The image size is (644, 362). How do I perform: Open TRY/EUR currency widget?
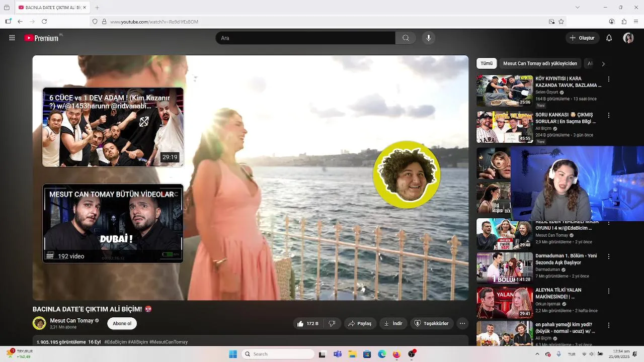click(19, 354)
